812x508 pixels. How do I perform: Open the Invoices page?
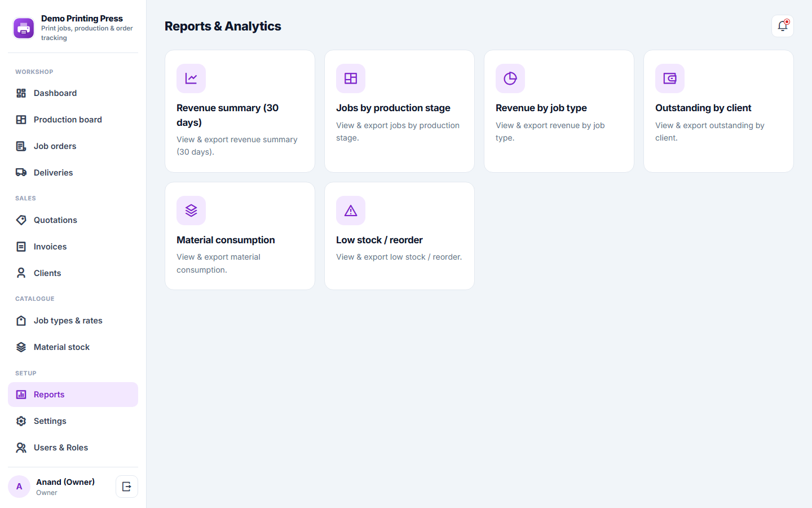click(x=73, y=247)
